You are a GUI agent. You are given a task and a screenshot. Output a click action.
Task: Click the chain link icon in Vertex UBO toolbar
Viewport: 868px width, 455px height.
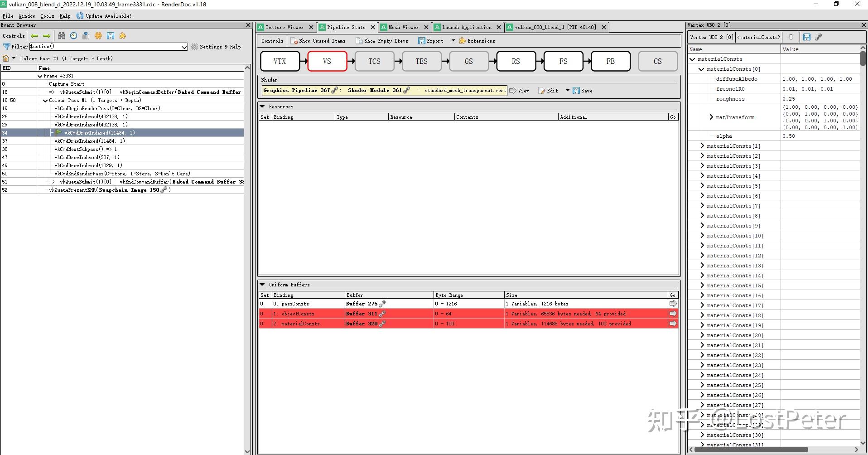[819, 37]
